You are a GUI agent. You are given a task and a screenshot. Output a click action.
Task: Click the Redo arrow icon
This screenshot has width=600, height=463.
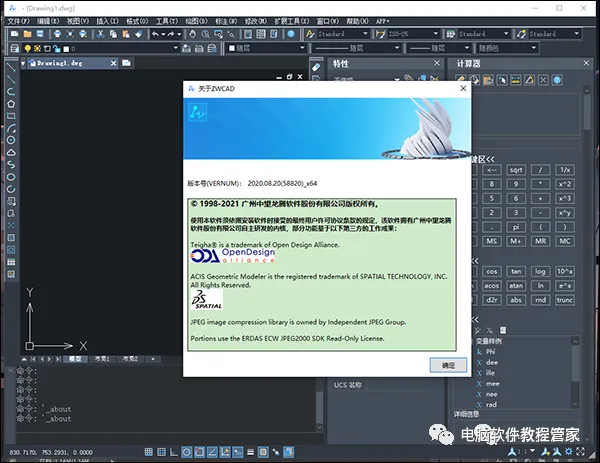click(x=171, y=34)
